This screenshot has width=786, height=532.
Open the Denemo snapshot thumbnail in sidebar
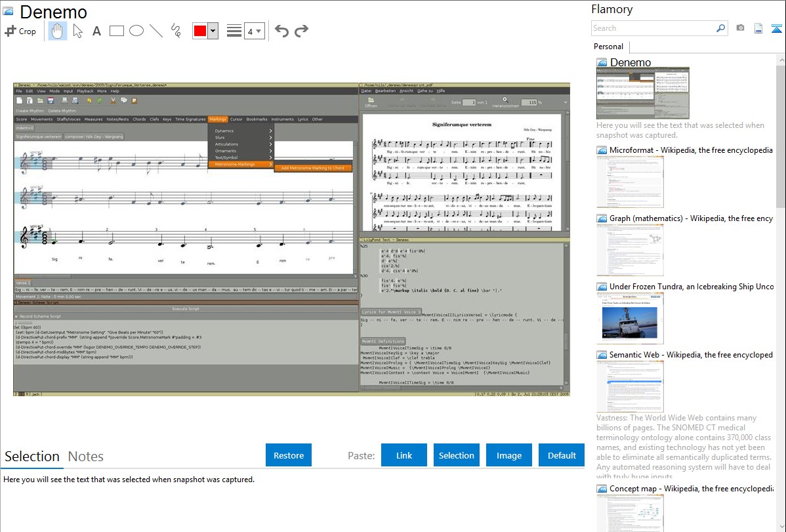pyautogui.click(x=642, y=93)
